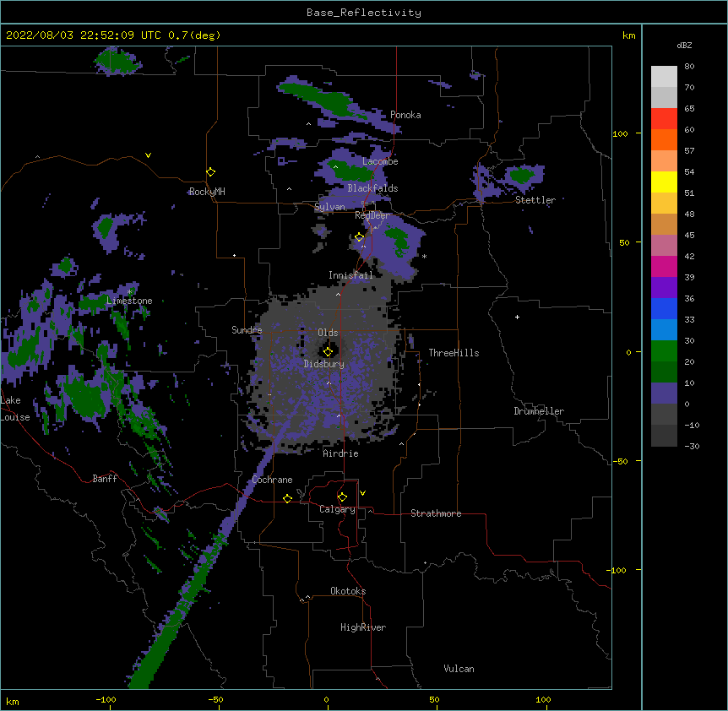This screenshot has height=711, width=728.
Task: Select the magenta swatch in the legend
Action: tap(664, 266)
